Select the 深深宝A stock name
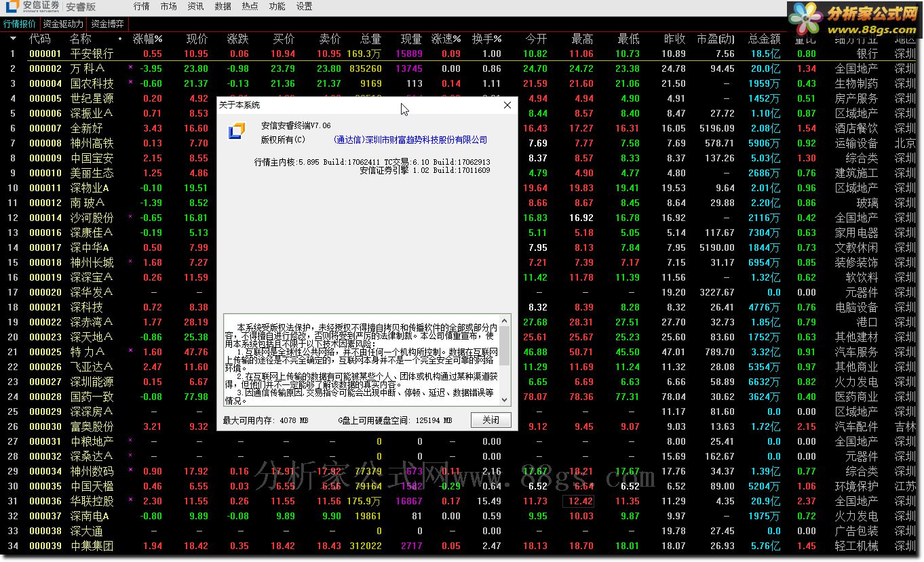The image size is (924, 562). click(x=92, y=277)
